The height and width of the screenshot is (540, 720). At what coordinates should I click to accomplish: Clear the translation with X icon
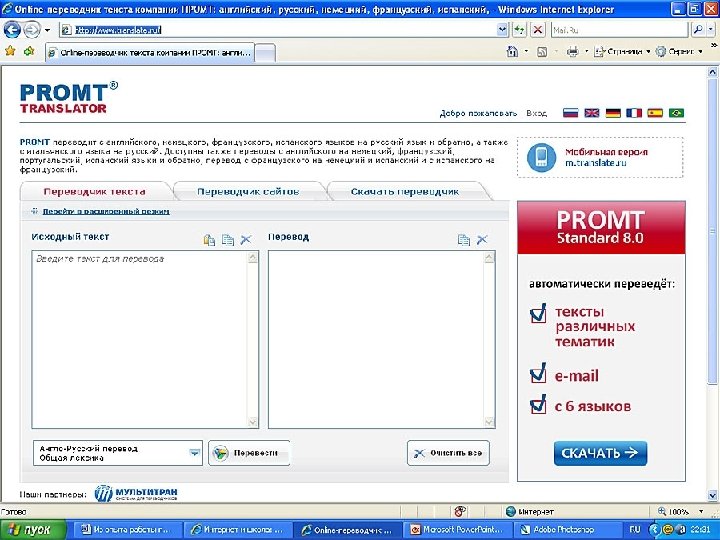pos(482,240)
